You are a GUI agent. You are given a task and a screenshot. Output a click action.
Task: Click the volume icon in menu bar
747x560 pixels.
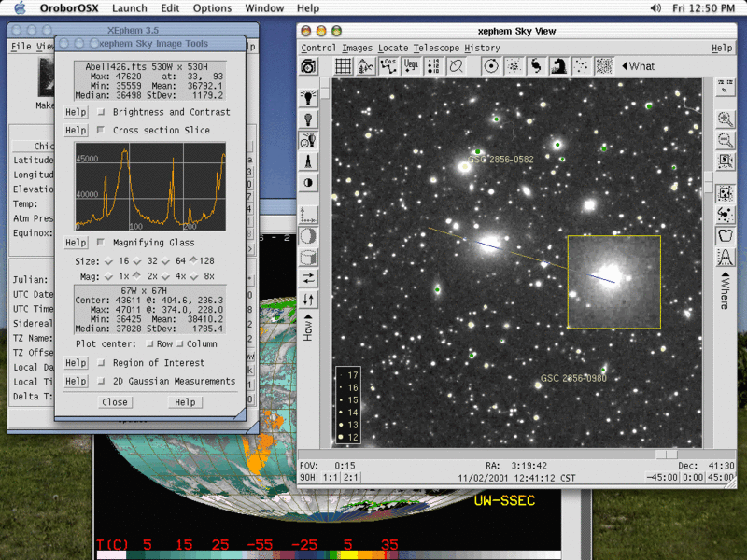click(655, 8)
